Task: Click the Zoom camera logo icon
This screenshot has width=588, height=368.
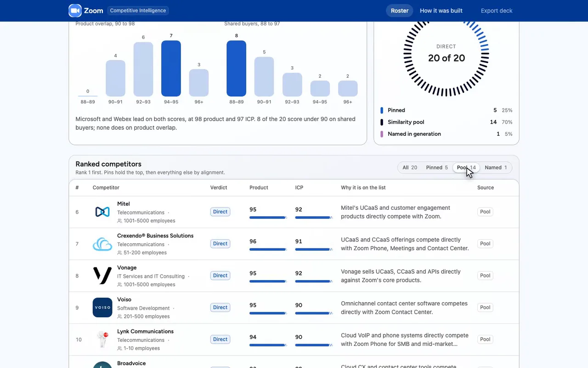Action: [x=75, y=11]
